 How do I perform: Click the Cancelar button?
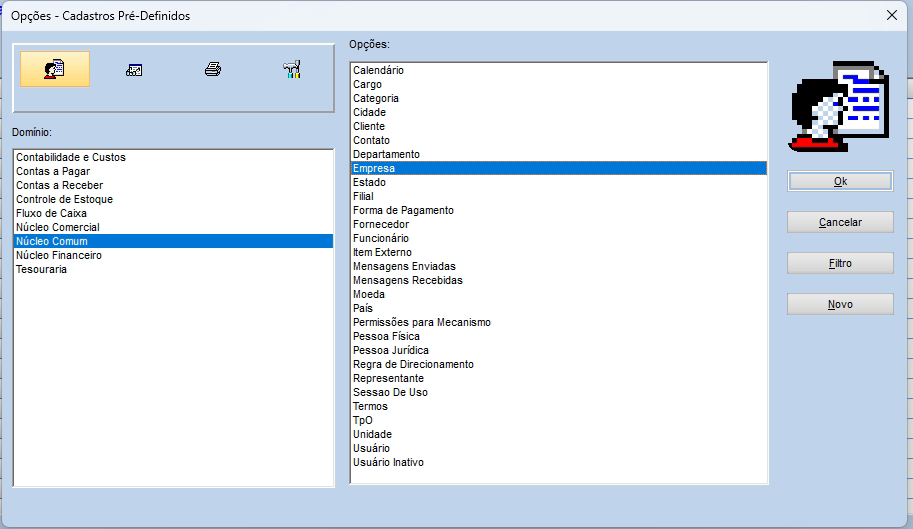tap(840, 222)
